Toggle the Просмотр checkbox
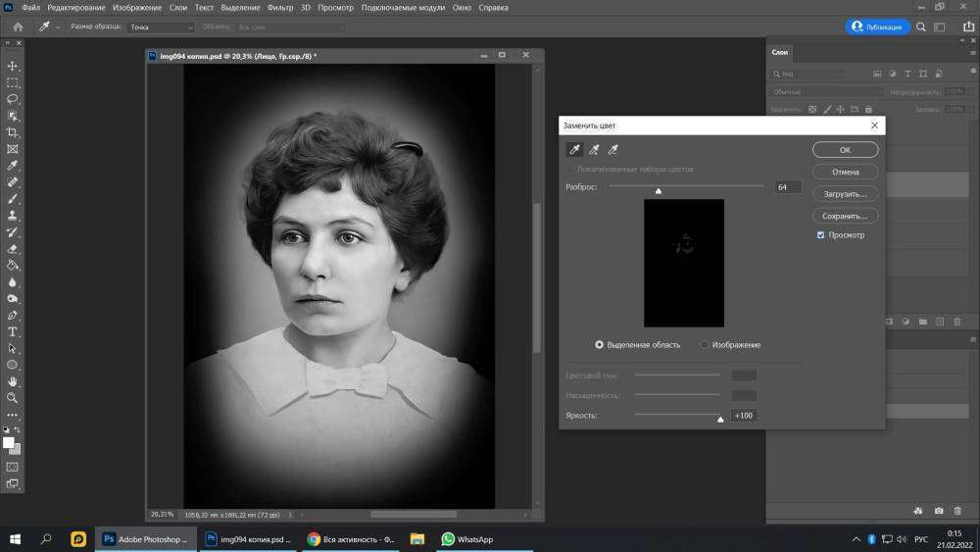 click(x=821, y=235)
